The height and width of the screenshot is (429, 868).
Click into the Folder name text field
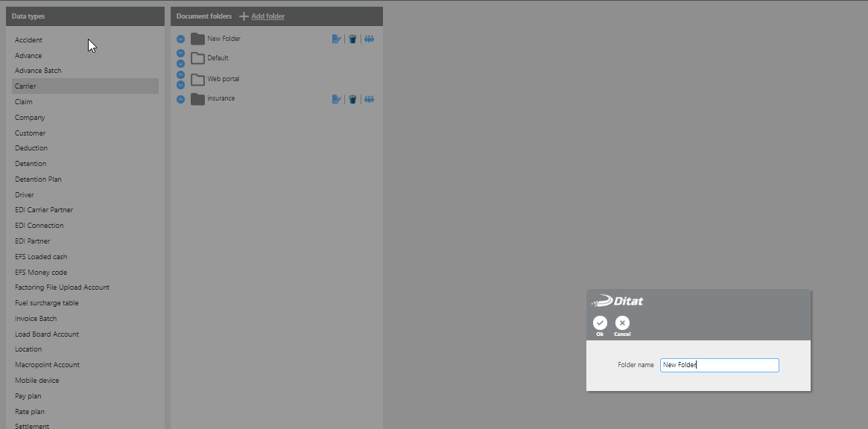[719, 365]
